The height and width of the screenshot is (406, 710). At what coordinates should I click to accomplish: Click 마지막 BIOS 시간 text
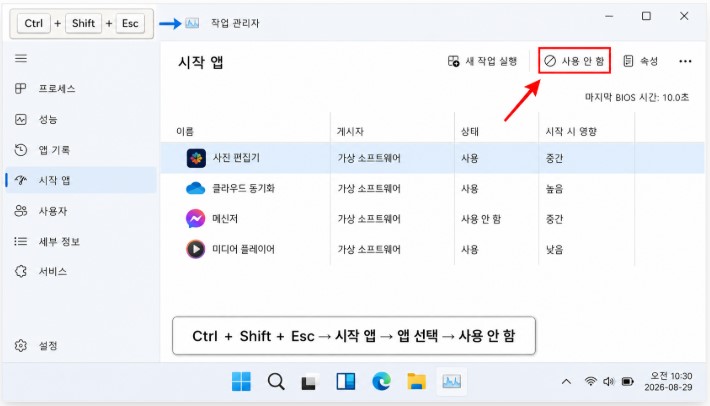[x=637, y=97]
